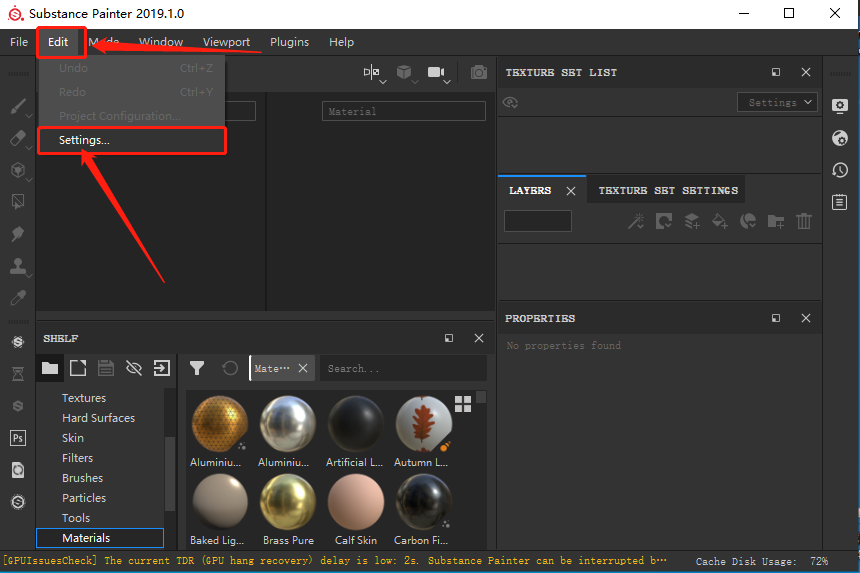
Task: Close the Shelf panel
Action: 479,338
